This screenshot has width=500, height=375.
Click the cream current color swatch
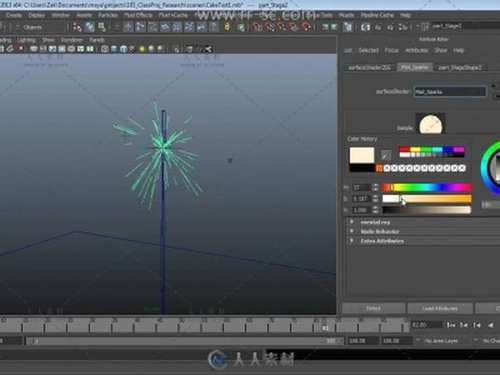pos(362,155)
